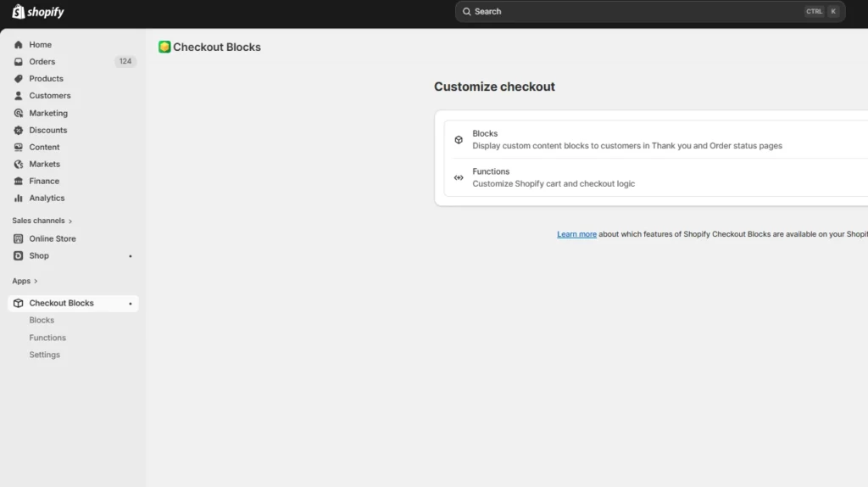This screenshot has width=868, height=487.
Task: Click the K shortcut key badge
Action: click(x=833, y=12)
